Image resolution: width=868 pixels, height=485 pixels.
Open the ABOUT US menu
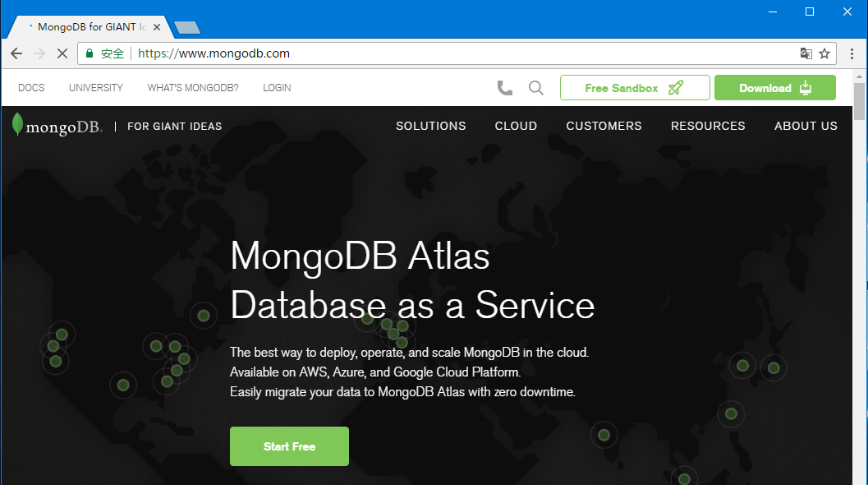(806, 126)
